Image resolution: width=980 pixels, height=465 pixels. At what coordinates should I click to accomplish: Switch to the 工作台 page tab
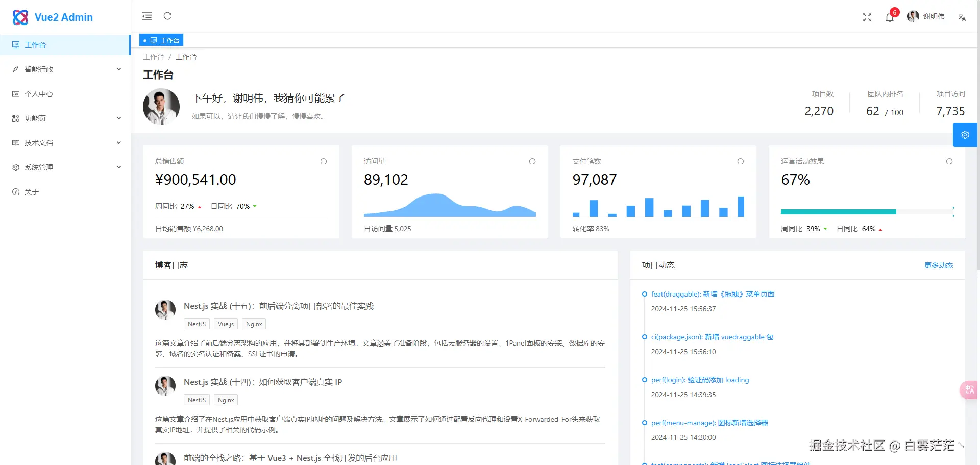161,40
